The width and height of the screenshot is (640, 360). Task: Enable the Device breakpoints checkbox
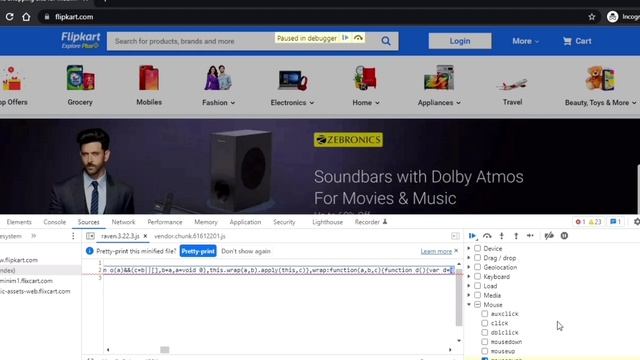477,248
